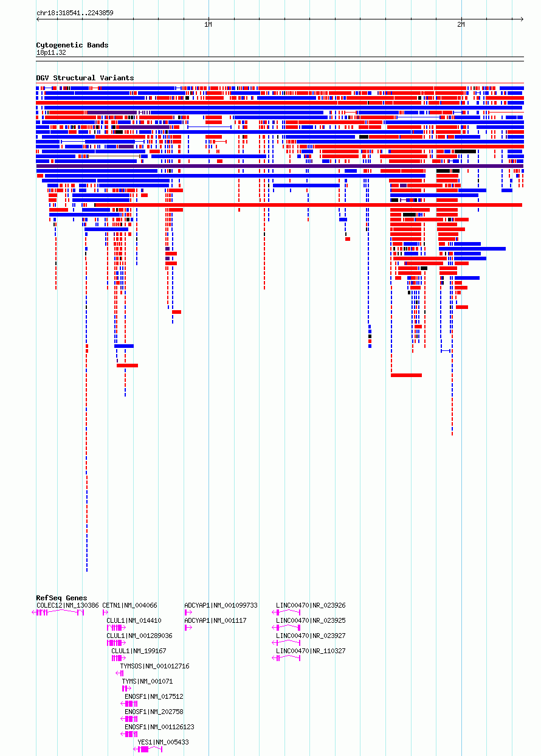Select the DGV Structural Variants track title
Image resolution: width=541 pixels, height=756 pixels.
(x=85, y=78)
